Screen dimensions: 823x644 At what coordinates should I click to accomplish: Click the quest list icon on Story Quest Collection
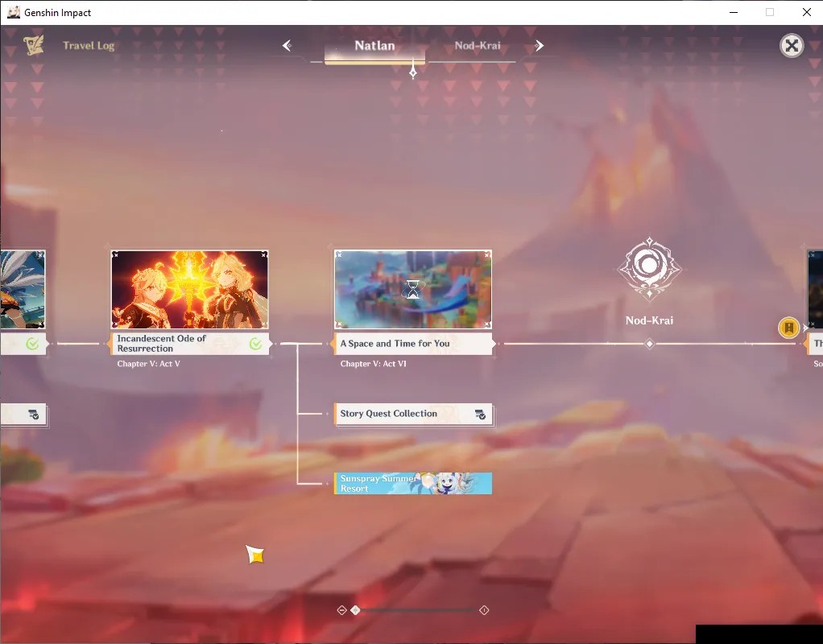(480, 414)
